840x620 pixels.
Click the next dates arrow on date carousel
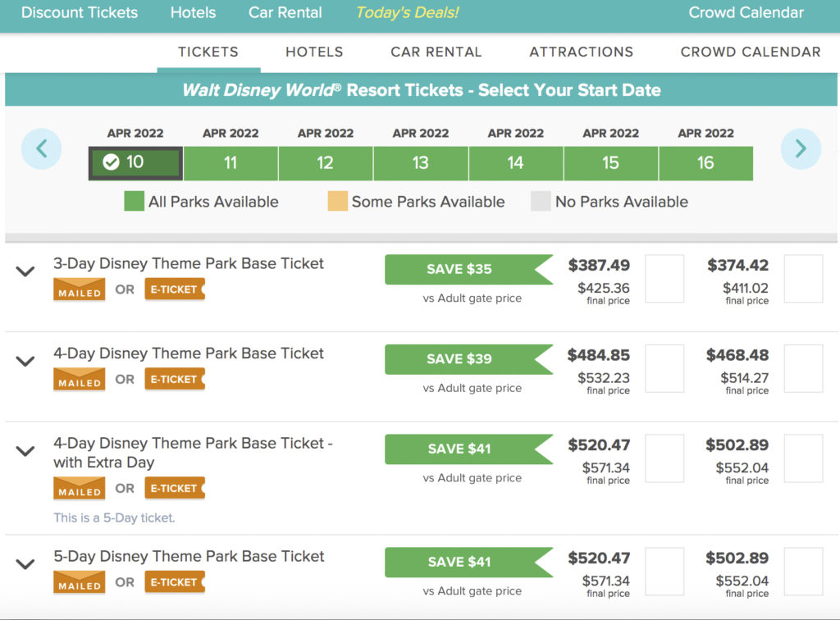coord(800,148)
